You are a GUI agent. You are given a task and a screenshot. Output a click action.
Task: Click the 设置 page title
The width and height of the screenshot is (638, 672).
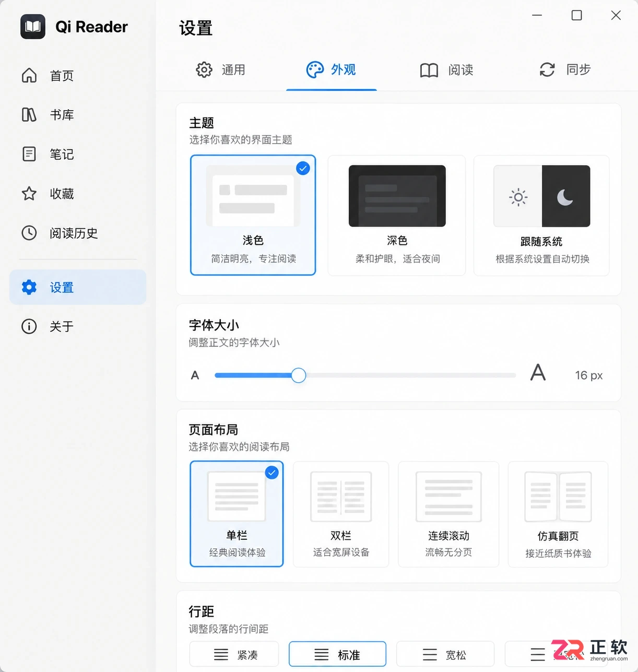pos(196,28)
